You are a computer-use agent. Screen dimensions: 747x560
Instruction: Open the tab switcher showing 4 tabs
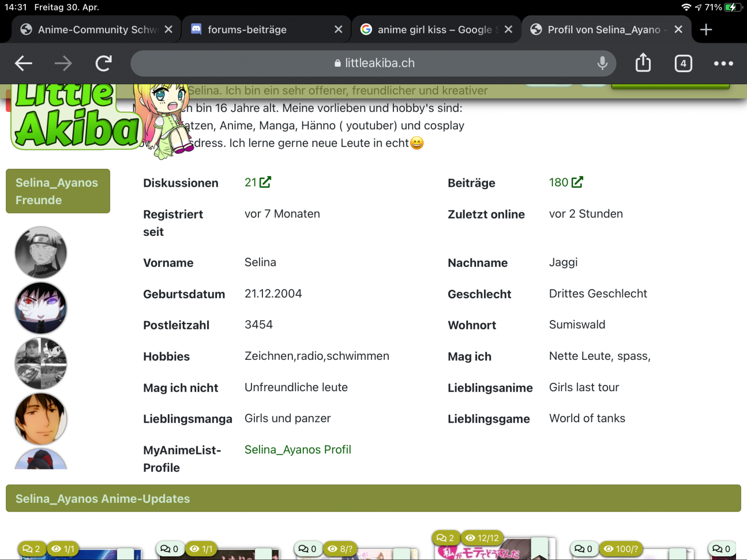[x=683, y=63]
